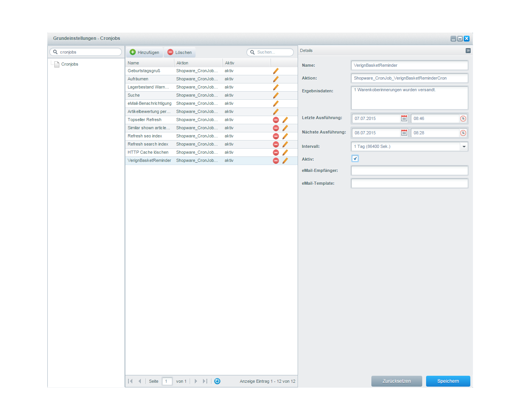Select Cronjobs in the tree

(x=69, y=64)
